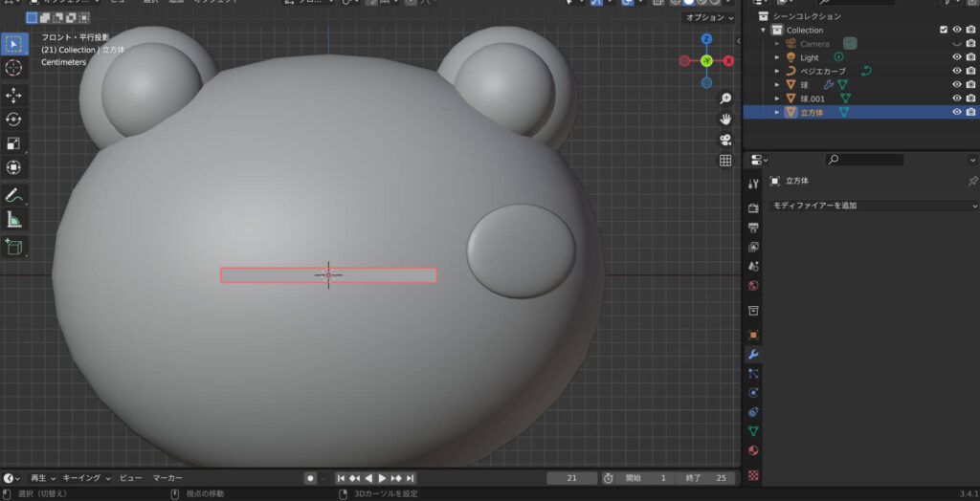Hide the Light object with eye icon

pyautogui.click(x=956, y=57)
